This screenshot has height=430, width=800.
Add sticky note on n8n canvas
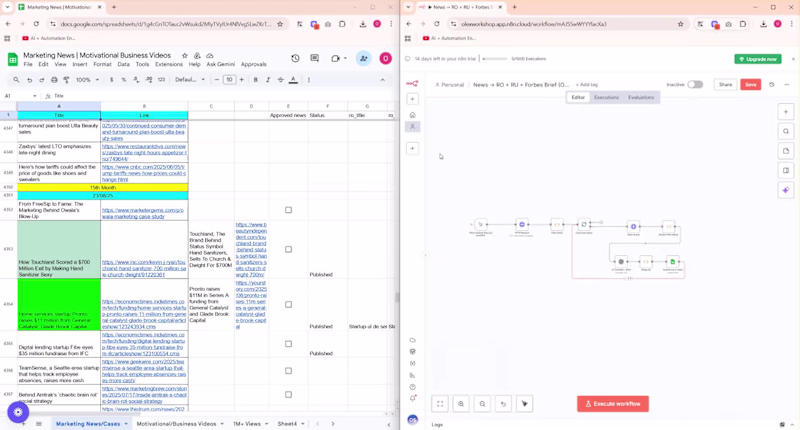point(786,151)
